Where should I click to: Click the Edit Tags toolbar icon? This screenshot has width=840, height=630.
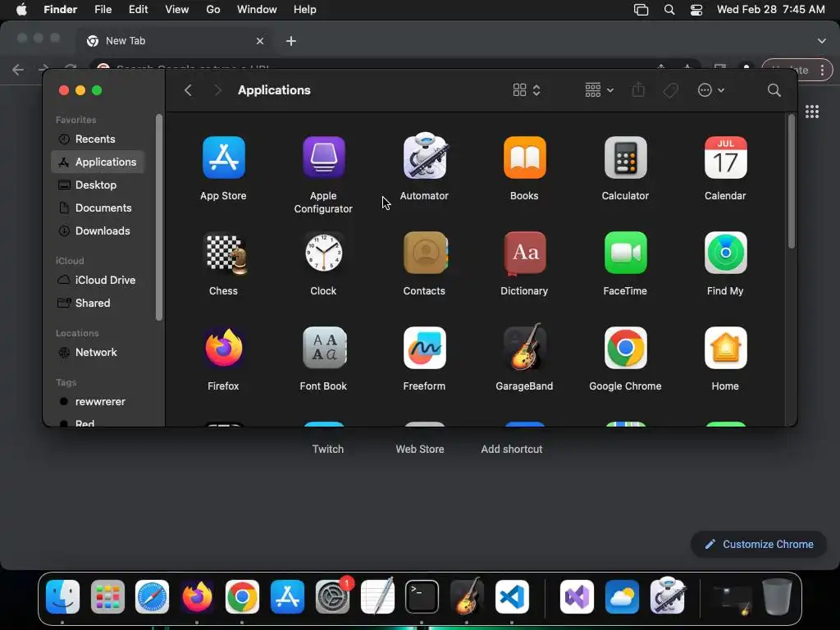point(670,90)
